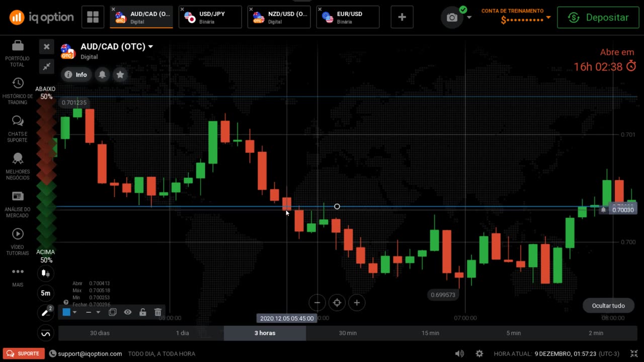Image resolution: width=644 pixels, height=362 pixels.
Task: Toggle fullscreen icon in bottom corner
Action: [633, 353]
